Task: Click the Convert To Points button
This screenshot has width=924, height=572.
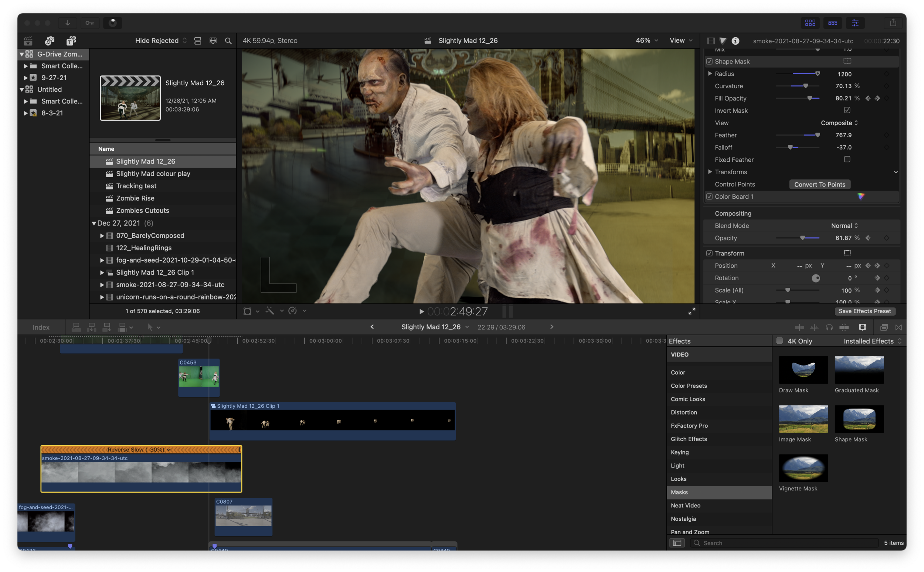Action: 819,184
